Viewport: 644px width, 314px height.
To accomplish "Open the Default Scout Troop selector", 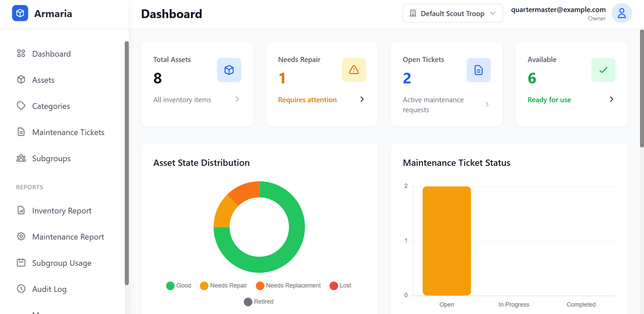I will [452, 13].
